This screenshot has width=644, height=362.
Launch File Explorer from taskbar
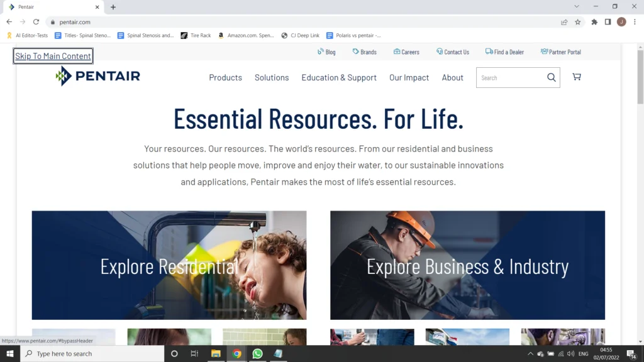[x=216, y=353]
